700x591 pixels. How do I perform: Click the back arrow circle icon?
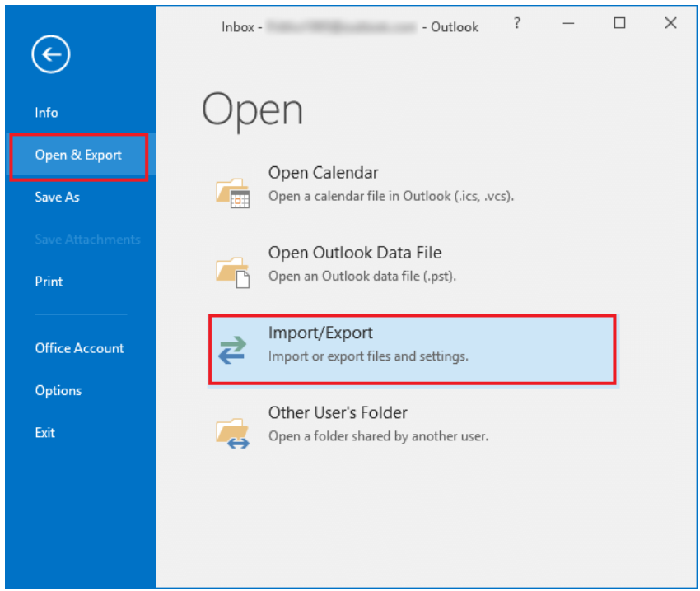(x=51, y=54)
